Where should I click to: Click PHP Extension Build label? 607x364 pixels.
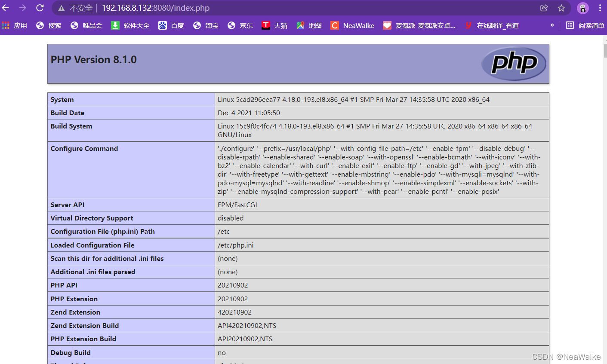[83, 339]
